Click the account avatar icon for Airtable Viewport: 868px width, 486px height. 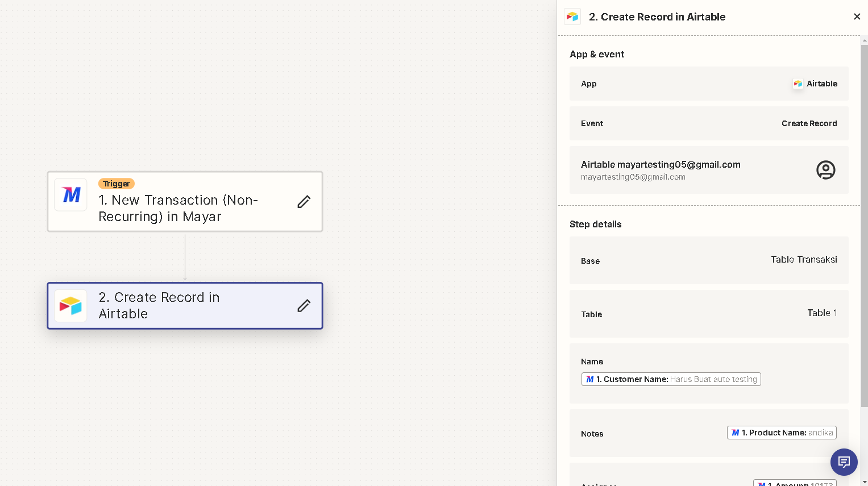(825, 170)
